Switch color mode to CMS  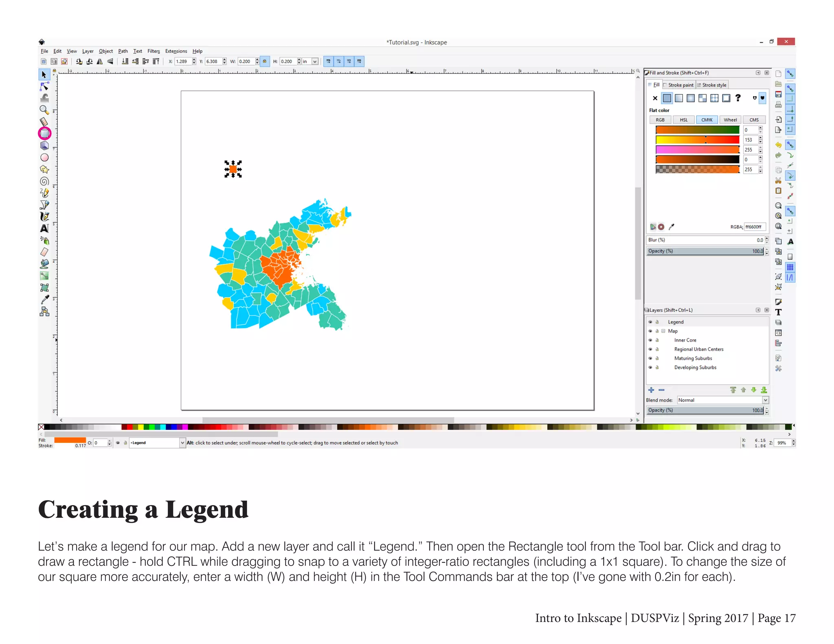click(754, 120)
